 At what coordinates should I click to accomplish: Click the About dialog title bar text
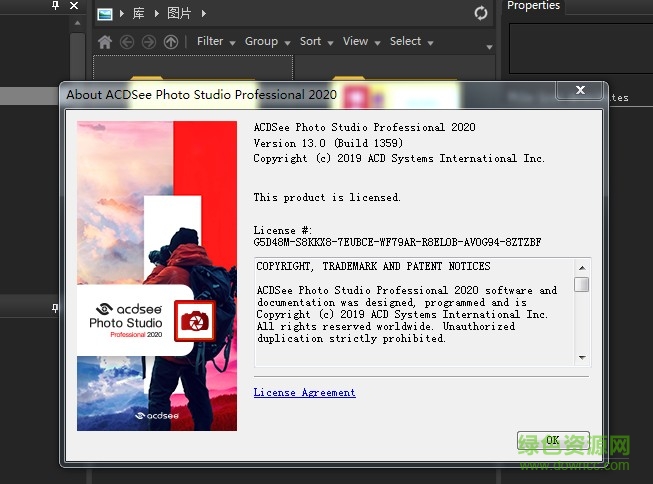click(x=202, y=95)
